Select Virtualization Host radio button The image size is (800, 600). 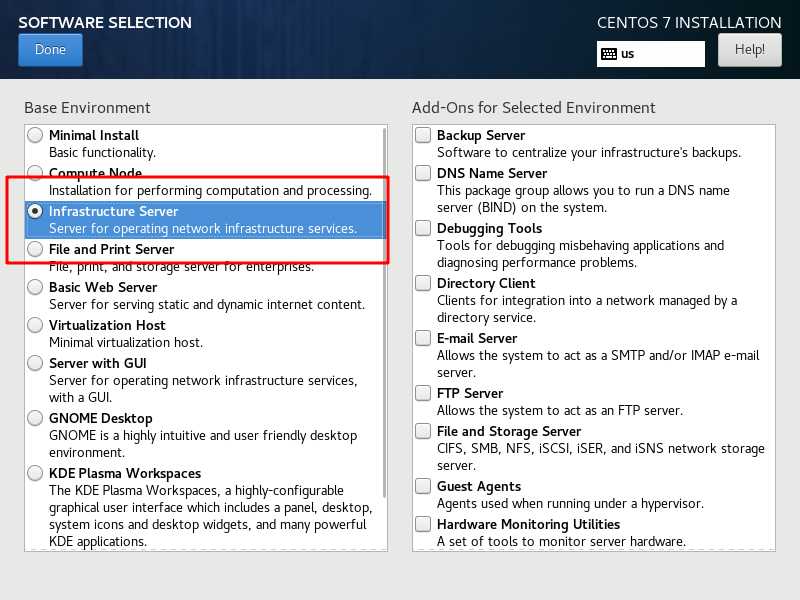click(x=36, y=325)
